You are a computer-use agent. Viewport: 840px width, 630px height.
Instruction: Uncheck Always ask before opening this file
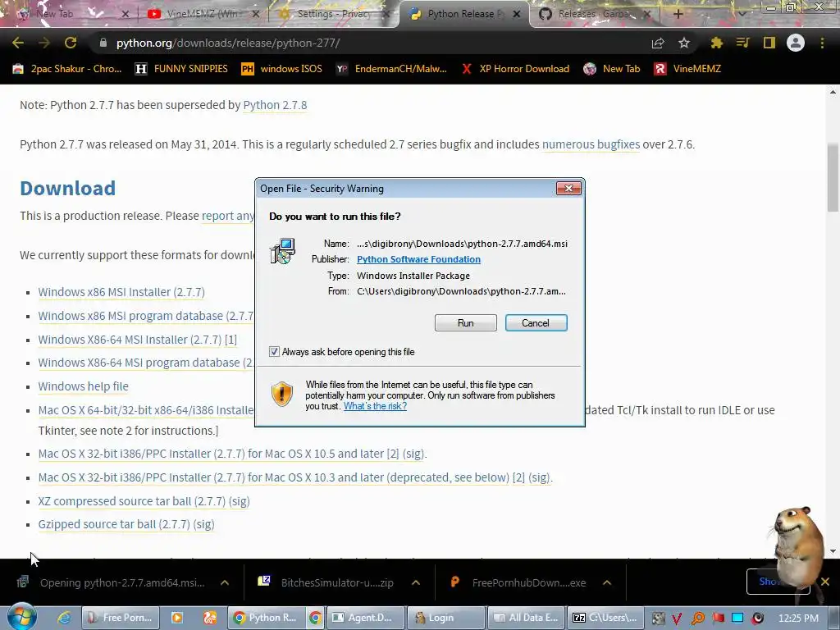274,351
